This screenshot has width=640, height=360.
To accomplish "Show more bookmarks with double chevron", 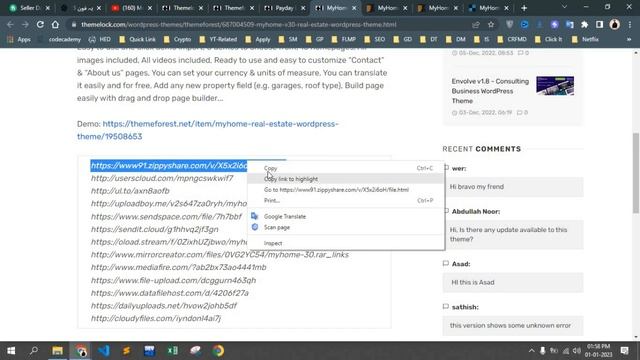I will [629, 39].
